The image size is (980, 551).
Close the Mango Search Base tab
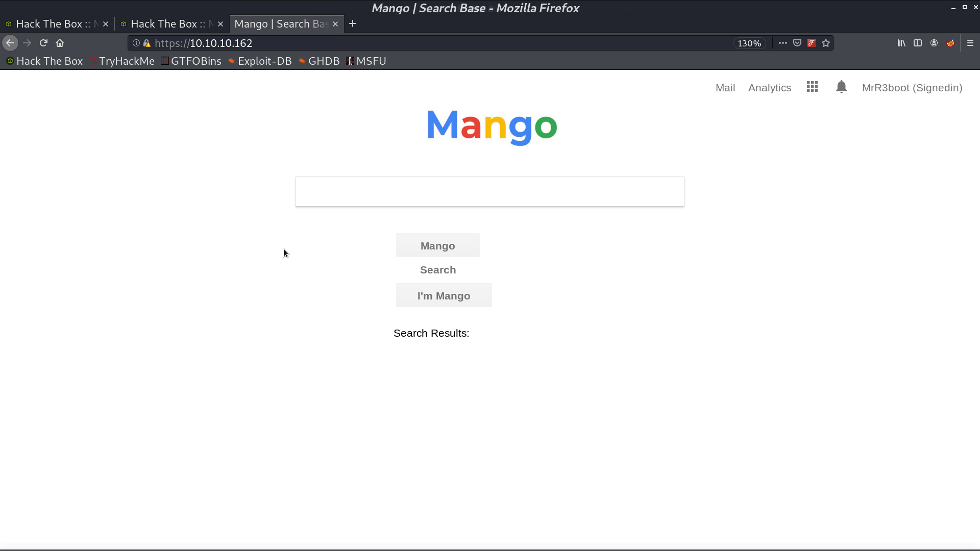(x=335, y=24)
